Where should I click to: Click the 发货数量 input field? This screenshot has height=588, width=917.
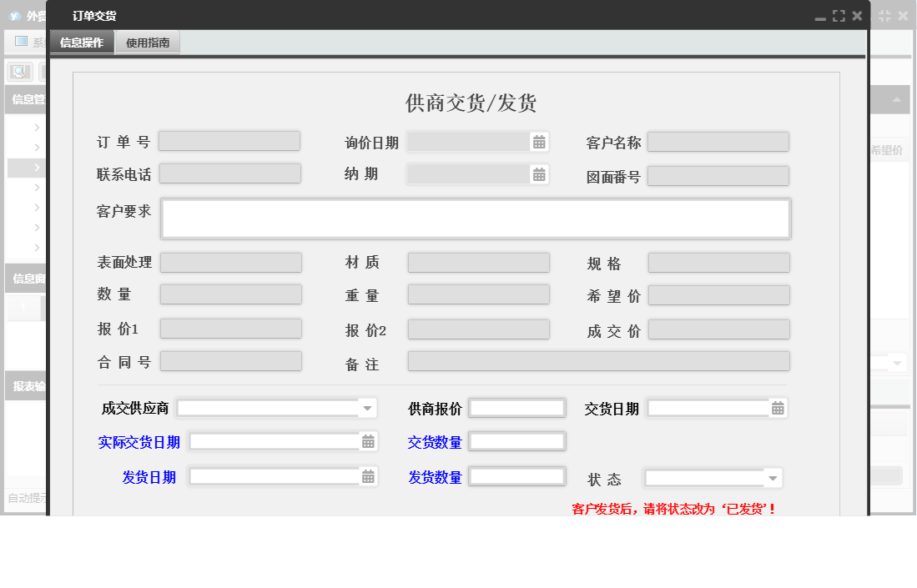(516, 476)
